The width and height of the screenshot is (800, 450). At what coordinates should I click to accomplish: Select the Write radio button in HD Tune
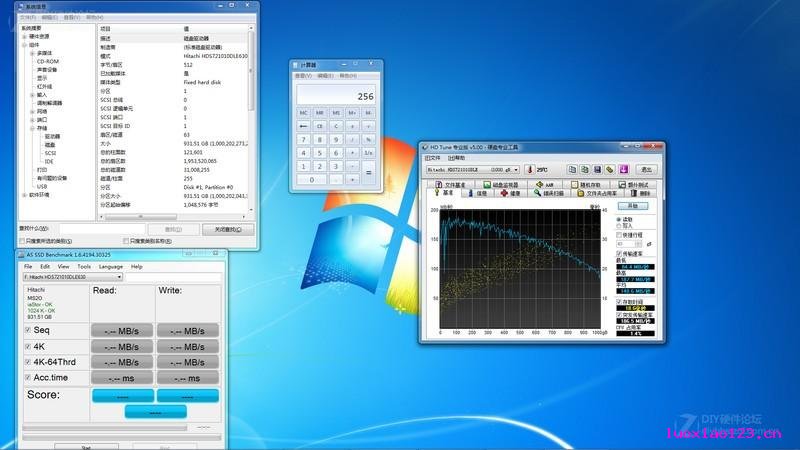(619, 226)
